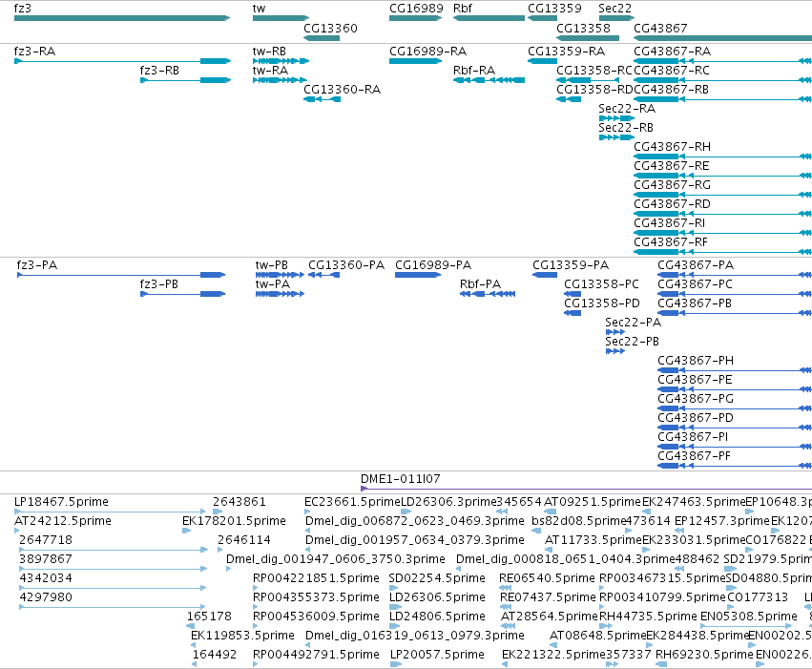Select the Rbf-RA transcript

[x=489, y=80]
